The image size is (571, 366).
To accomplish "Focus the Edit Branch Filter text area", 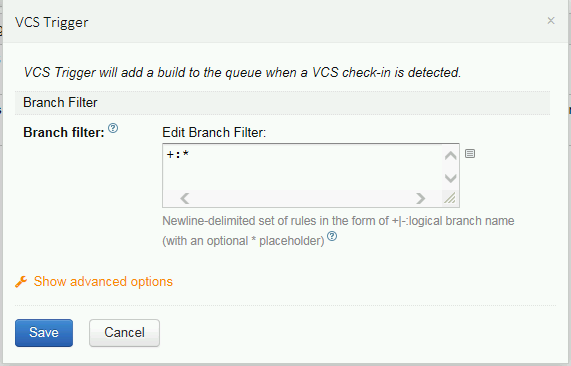I will 303,167.
